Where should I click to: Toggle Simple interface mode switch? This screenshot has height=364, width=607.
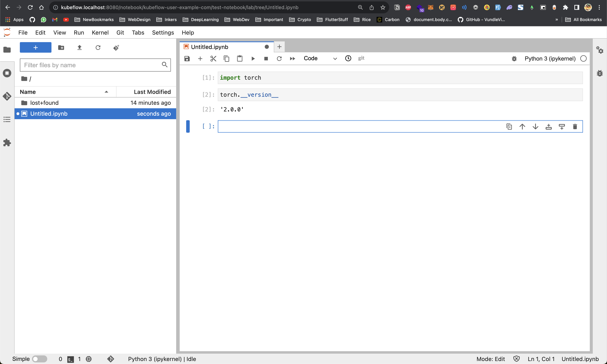click(40, 359)
